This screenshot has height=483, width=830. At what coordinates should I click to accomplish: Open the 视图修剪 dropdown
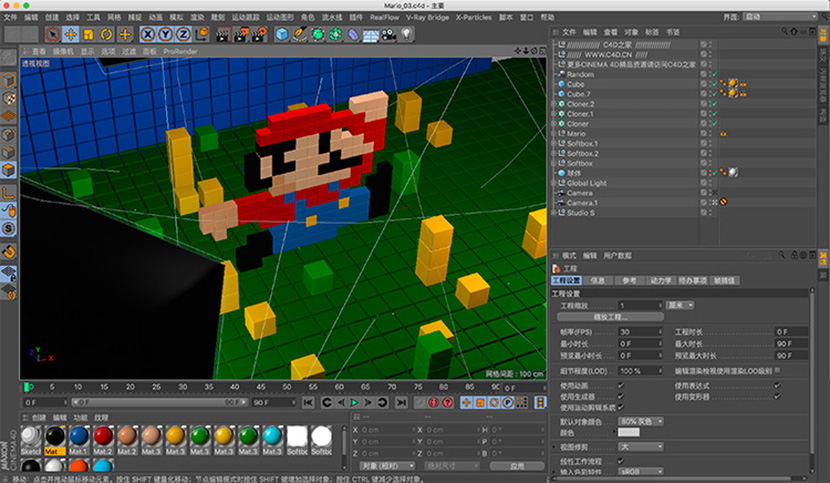[x=641, y=447]
